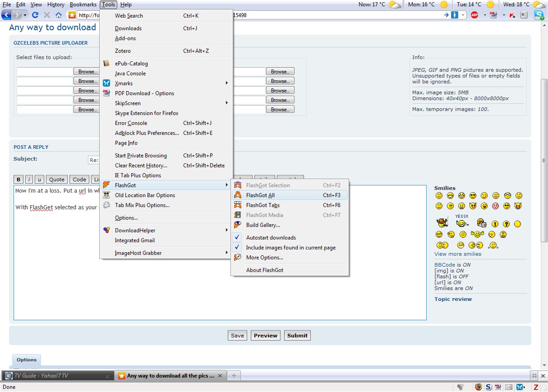The height and width of the screenshot is (392, 548).
Task: Click the Skype icon in toolbar
Action: pyautogui.click(x=539, y=15)
